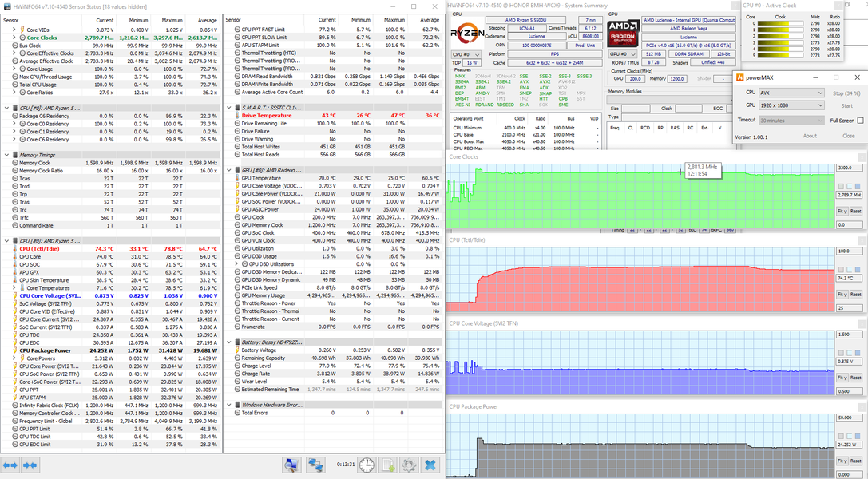Click the Ryzen logo in System Summary
The height and width of the screenshot is (479, 868).
click(x=467, y=34)
